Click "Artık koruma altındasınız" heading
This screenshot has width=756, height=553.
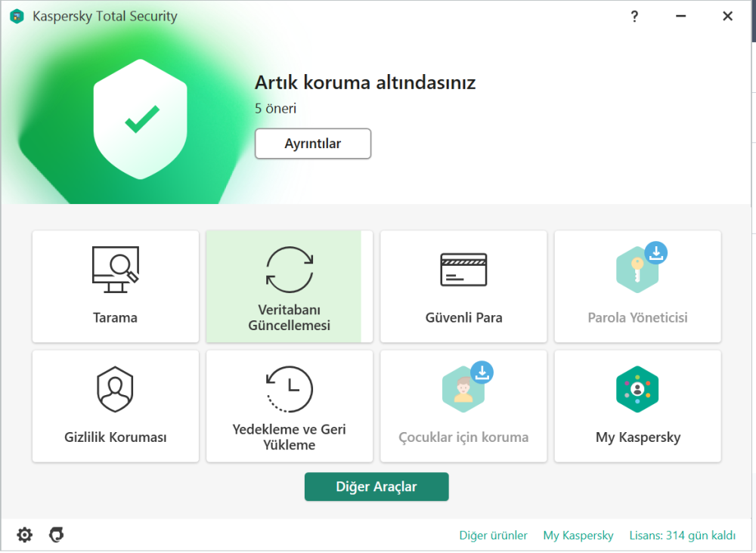(x=365, y=82)
